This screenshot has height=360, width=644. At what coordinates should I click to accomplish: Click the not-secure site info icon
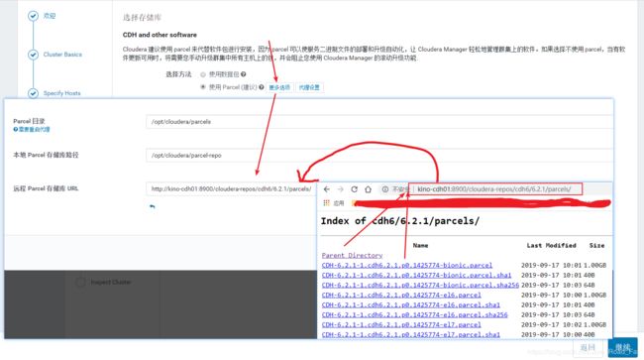point(385,189)
